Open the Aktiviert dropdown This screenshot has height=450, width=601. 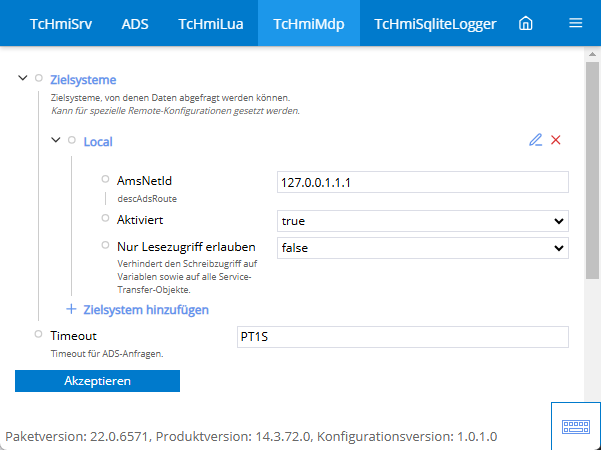[x=422, y=220]
